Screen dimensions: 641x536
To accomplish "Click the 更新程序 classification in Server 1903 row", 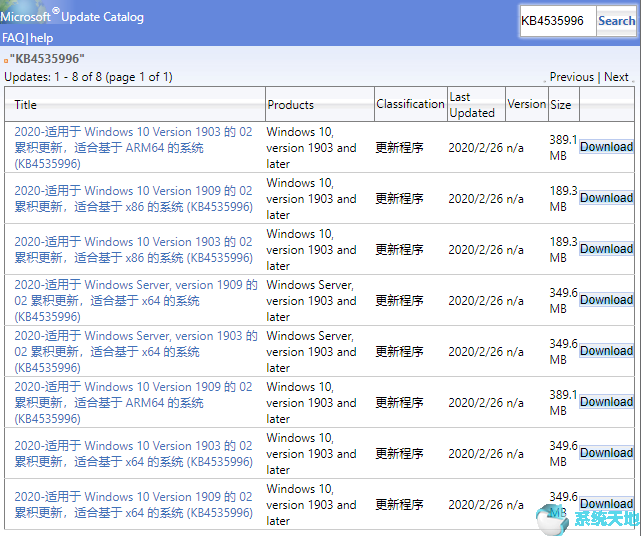I will (x=399, y=352).
